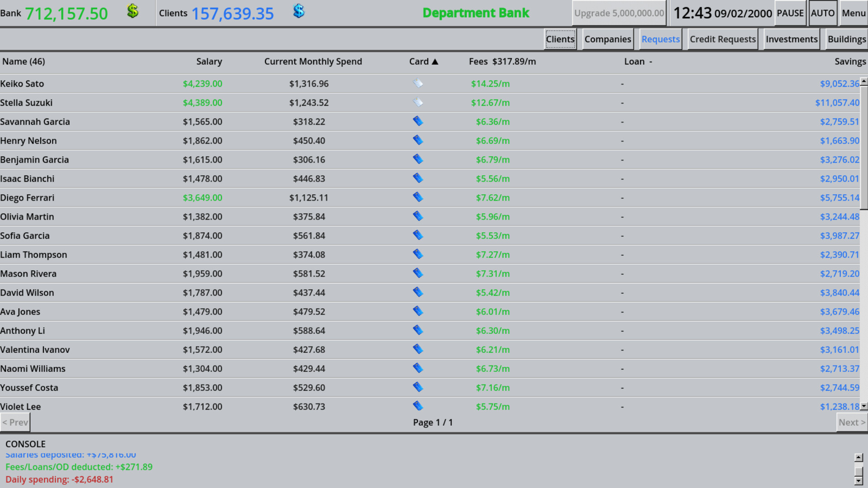Open the Menu dropdown
Image resolution: width=868 pixels, height=488 pixels.
click(x=854, y=13)
